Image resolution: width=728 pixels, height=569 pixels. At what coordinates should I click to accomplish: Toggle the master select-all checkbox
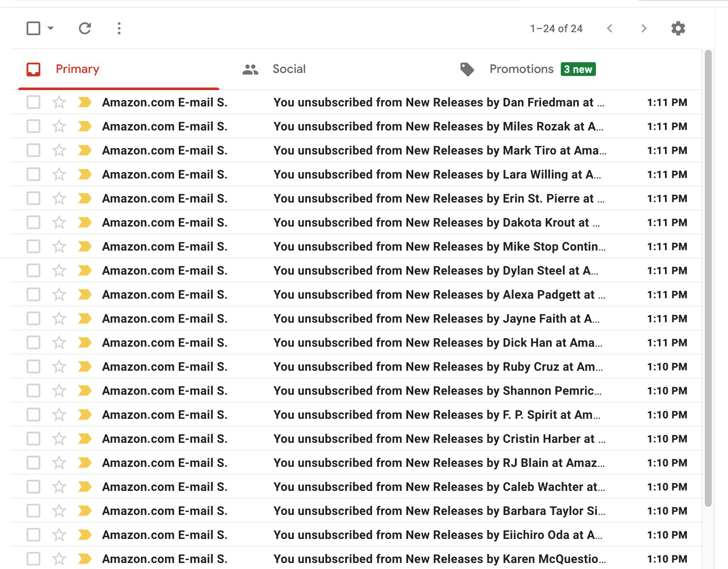(33, 28)
